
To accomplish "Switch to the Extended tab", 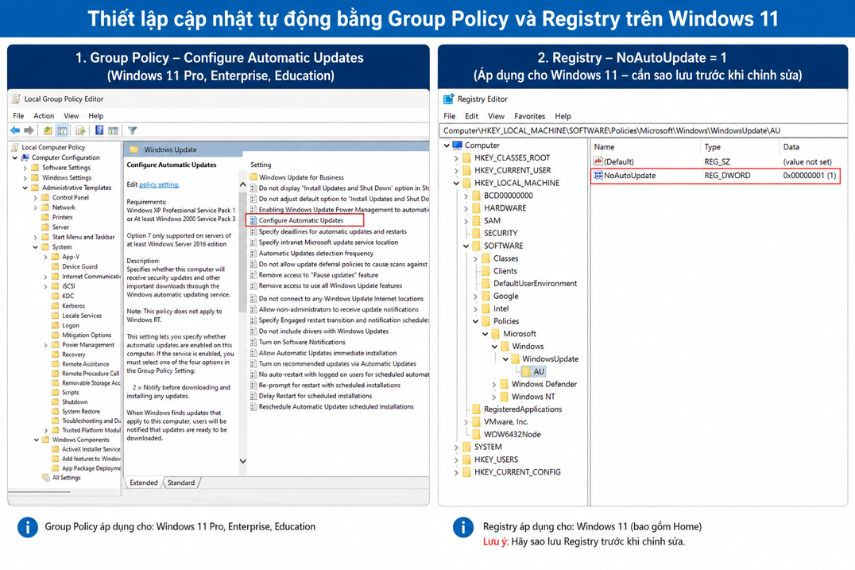I will (143, 483).
